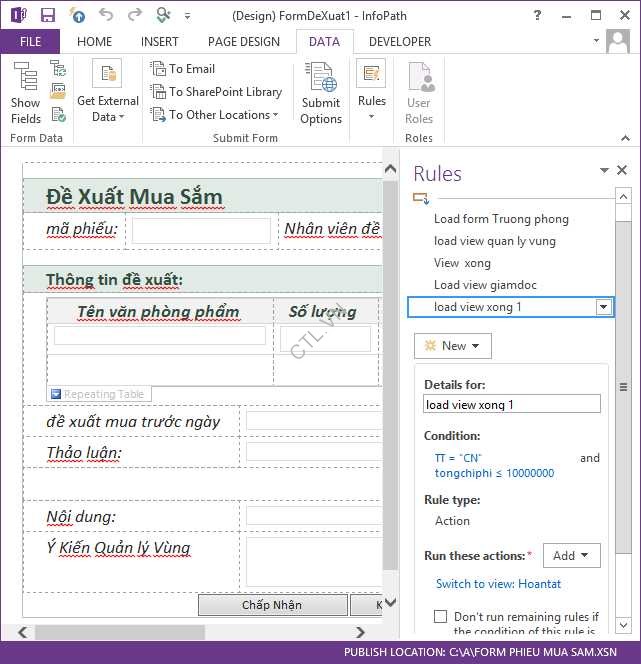Expand the New rule dropdown button
The image size is (641, 664).
point(453,346)
